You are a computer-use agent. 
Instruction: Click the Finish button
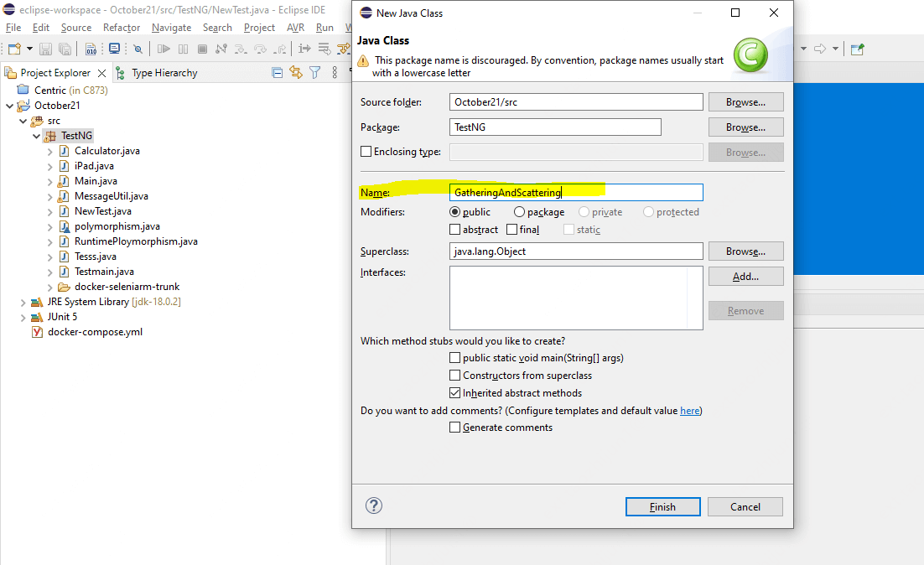point(663,506)
